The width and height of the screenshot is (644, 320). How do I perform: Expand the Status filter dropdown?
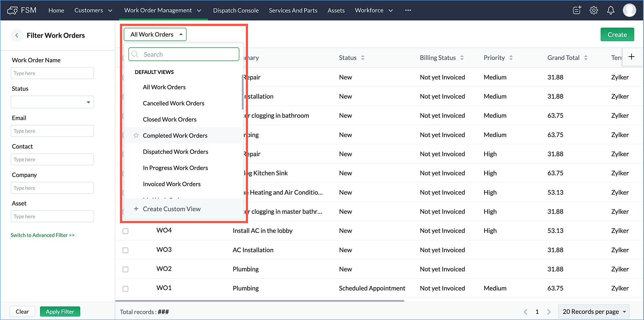coord(52,102)
